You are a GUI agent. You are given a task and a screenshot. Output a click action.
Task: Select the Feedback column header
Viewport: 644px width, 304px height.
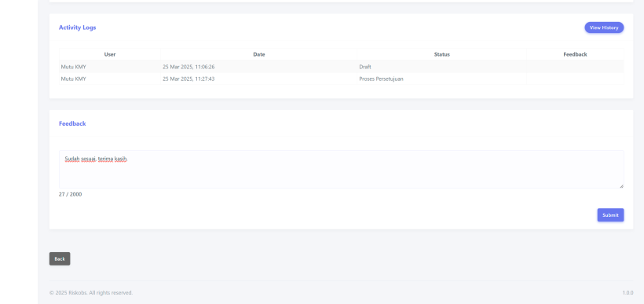click(x=575, y=54)
